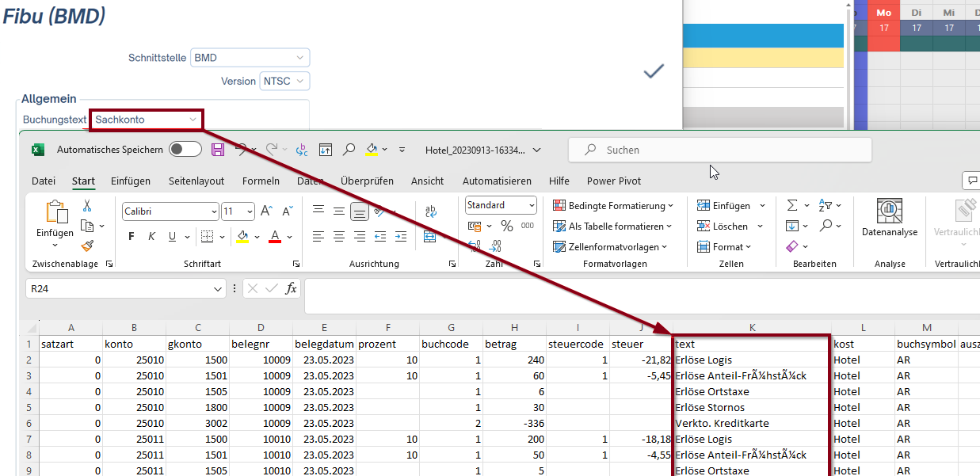Open the font size 11 dropdown

pos(250,212)
